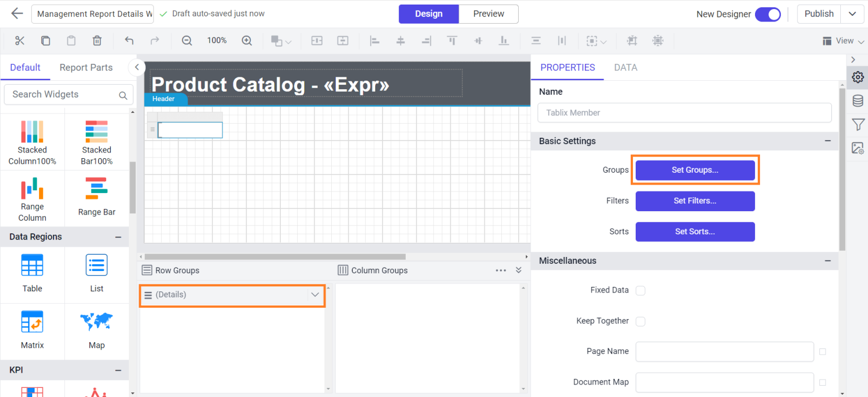This screenshot has width=868, height=397.
Task: Expand the Publish dropdown arrow
Action: click(852, 14)
